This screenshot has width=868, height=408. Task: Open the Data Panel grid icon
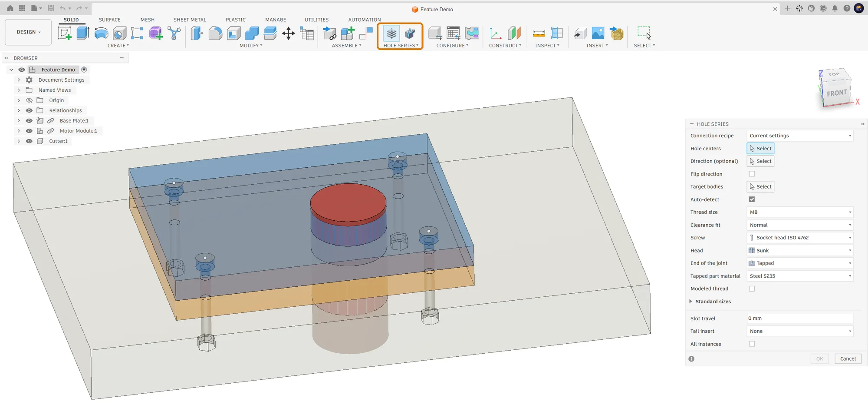click(22, 8)
